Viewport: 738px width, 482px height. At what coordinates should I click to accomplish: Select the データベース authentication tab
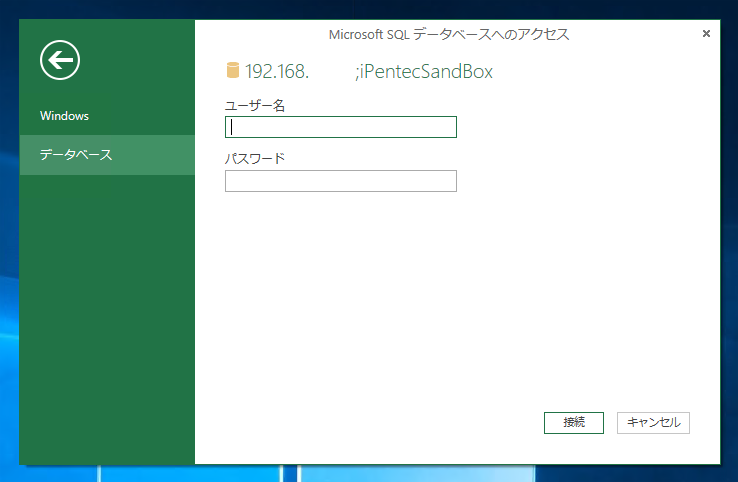tap(107, 155)
